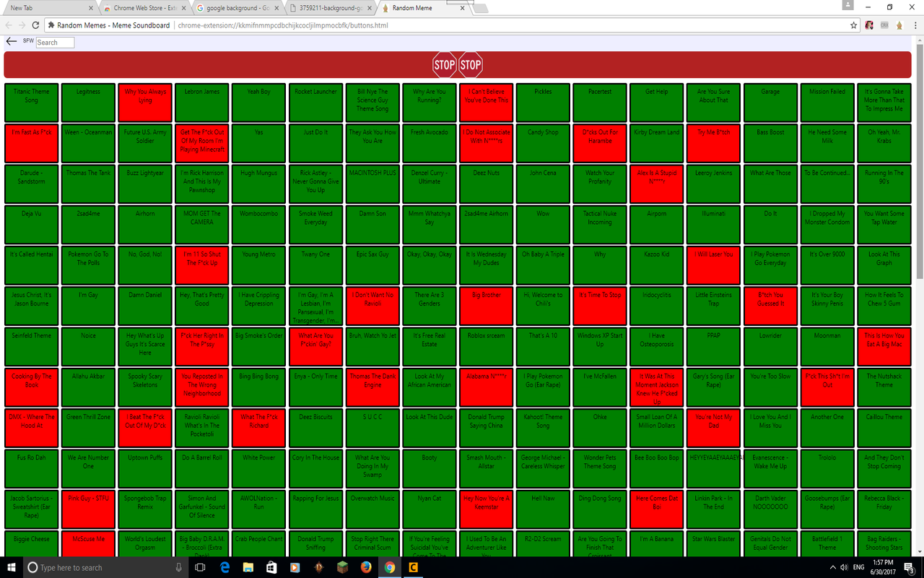Open Task View from the taskbar

coord(201,567)
